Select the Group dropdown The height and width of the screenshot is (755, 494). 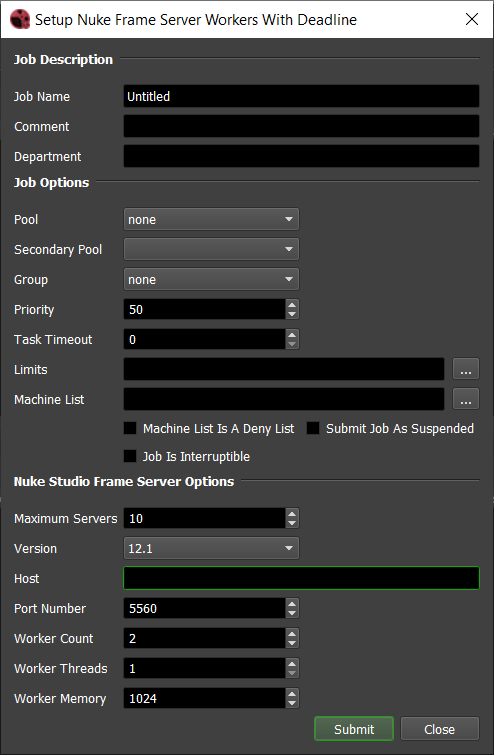(x=211, y=279)
